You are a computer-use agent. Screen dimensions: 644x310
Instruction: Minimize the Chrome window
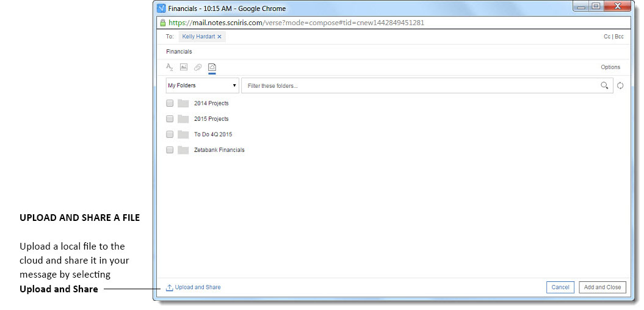tap(581, 6)
